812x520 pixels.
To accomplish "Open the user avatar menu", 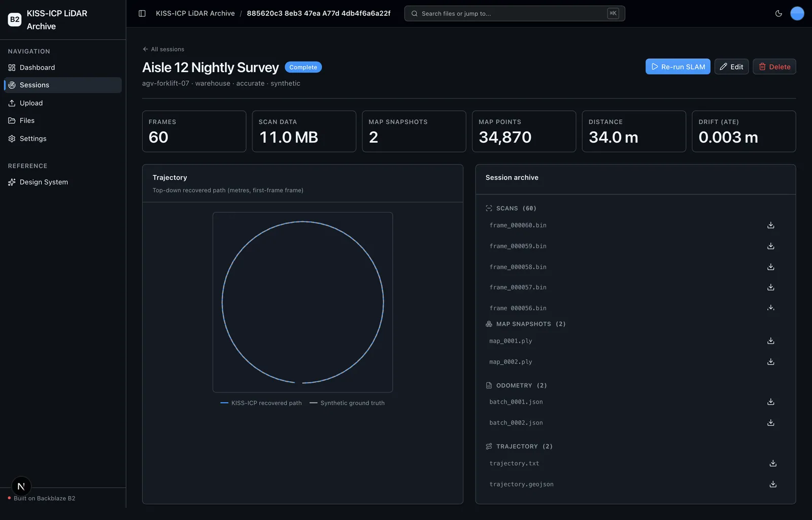I will pos(797,13).
